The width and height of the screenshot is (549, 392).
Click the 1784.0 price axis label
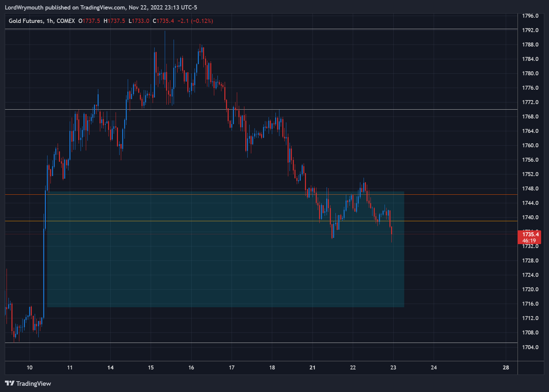(530, 59)
